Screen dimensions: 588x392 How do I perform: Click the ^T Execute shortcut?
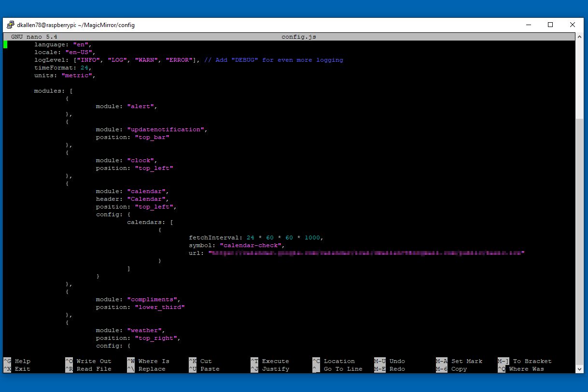coord(270,361)
